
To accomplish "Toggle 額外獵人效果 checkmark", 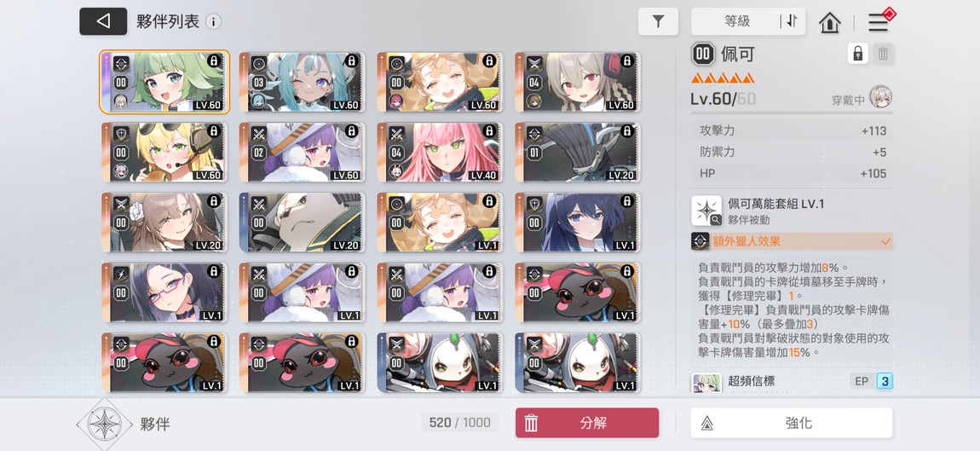I will point(885,241).
